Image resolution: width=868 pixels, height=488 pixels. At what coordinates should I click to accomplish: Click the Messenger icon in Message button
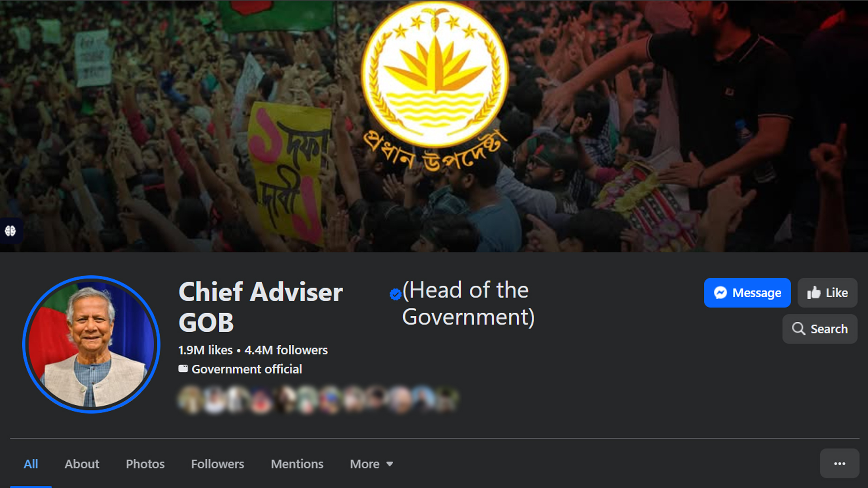(x=720, y=293)
